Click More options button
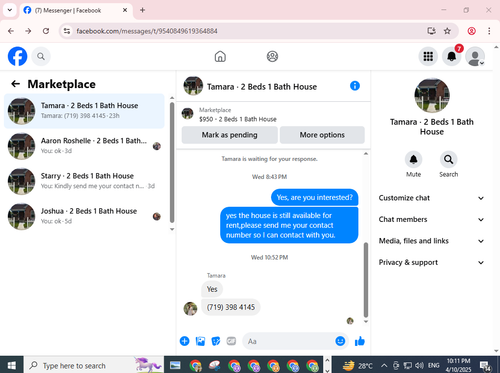Viewport: 500px width, 373px height. point(322,135)
